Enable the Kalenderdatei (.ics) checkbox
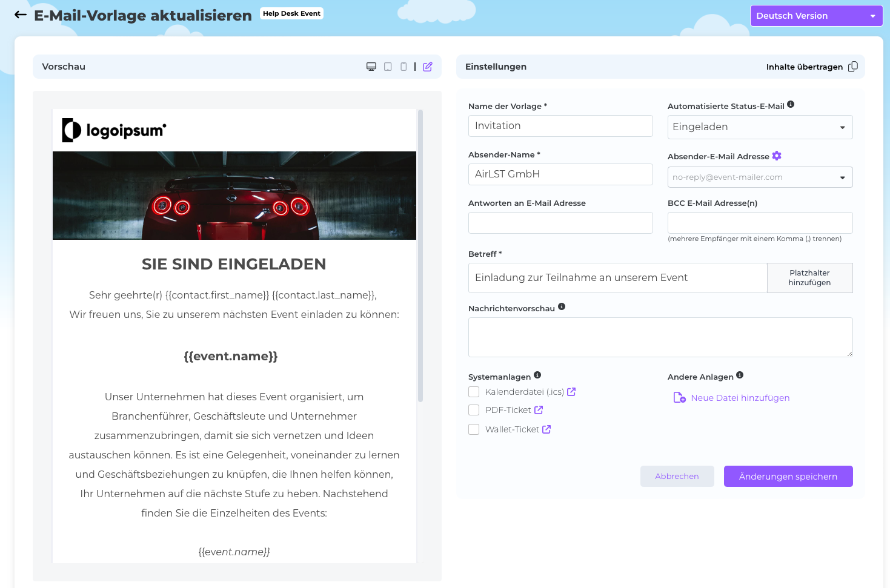Viewport: 890px width, 588px height. (x=474, y=392)
